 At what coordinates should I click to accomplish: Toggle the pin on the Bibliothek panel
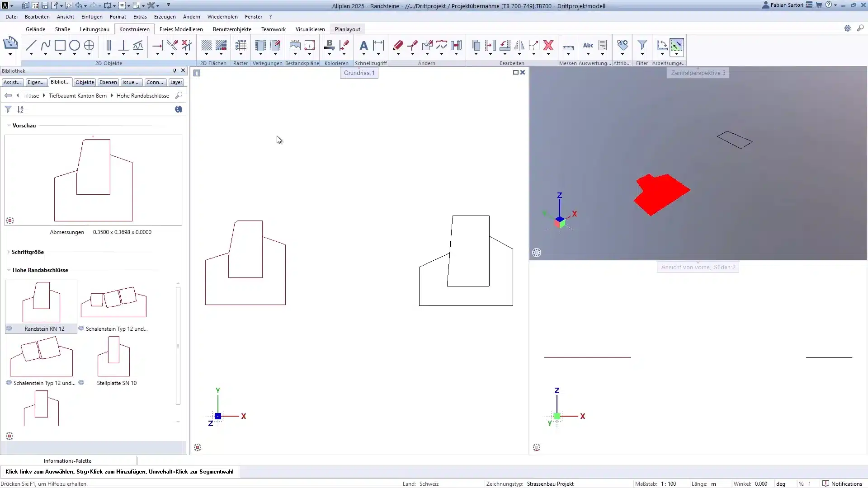pos(174,70)
